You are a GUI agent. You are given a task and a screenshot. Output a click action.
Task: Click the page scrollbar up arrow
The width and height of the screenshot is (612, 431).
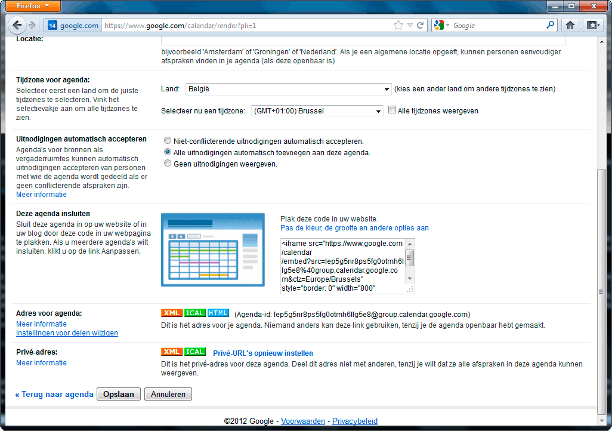point(601,42)
